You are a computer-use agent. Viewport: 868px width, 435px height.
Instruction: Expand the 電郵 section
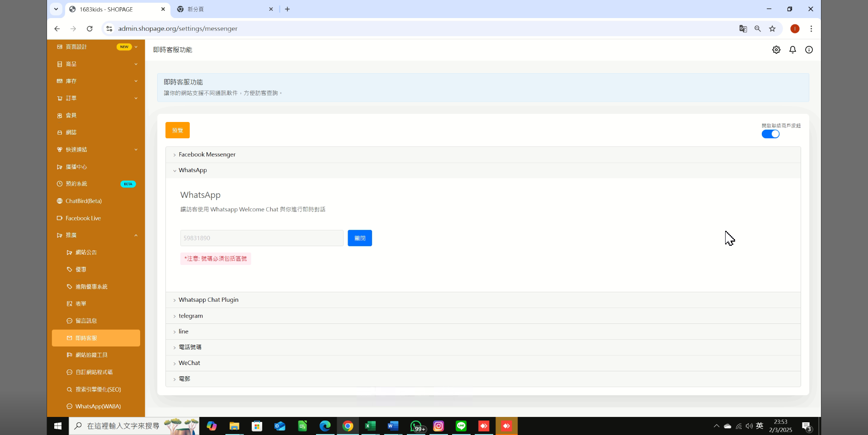(483, 379)
